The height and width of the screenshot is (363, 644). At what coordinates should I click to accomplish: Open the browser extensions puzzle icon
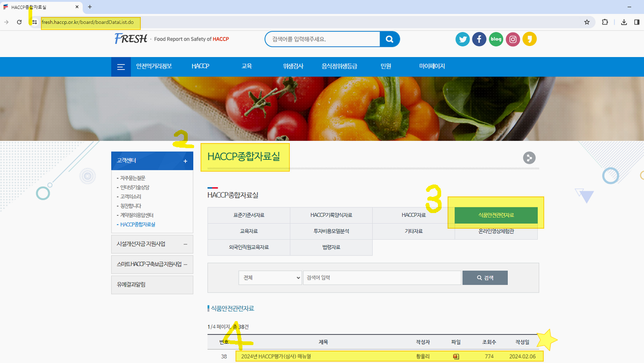click(605, 22)
